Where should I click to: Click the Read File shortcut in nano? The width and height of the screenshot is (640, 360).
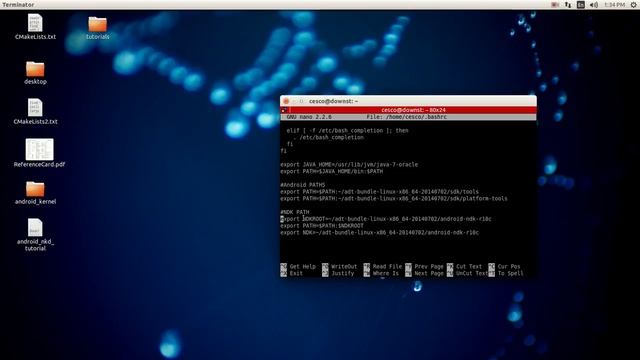coord(382,267)
